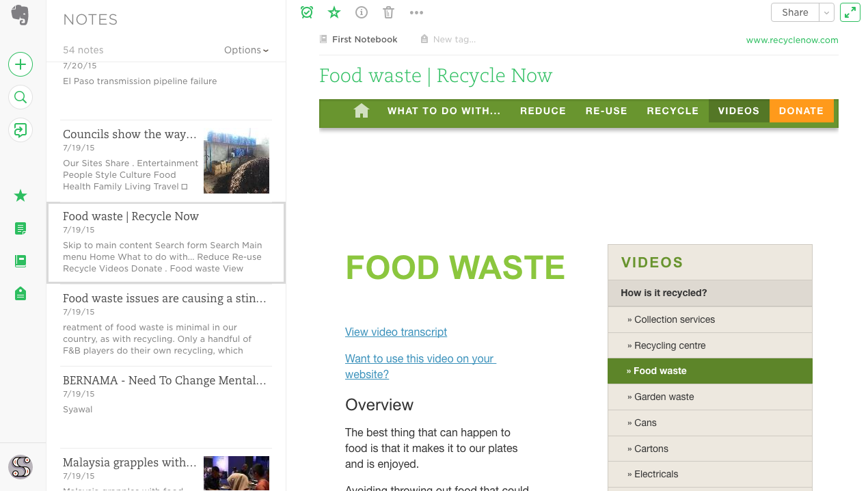The image size is (868, 491).
Task: Set a reminder with alarm clock icon
Action: [307, 12]
